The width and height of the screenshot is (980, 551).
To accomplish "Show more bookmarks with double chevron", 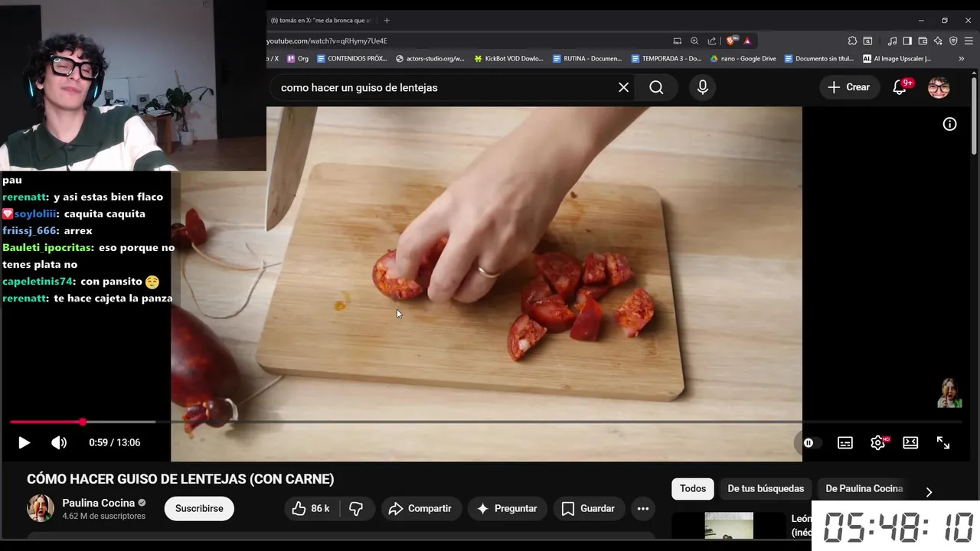I will pyautogui.click(x=962, y=58).
